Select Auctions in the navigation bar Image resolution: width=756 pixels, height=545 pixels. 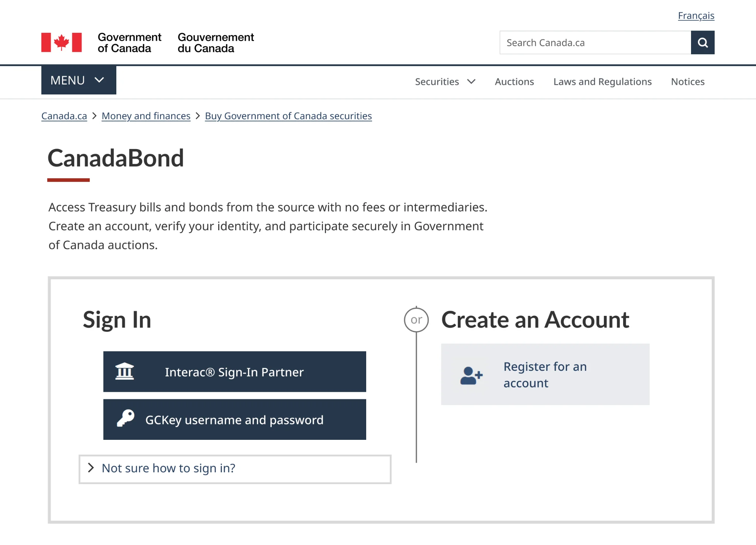point(514,82)
